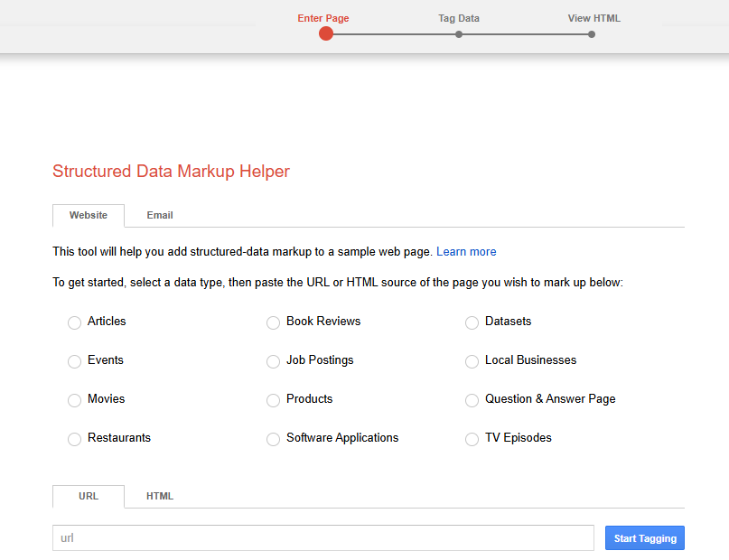Select the Movies radio button
Screen dimensions: 729x560
tap(75, 400)
